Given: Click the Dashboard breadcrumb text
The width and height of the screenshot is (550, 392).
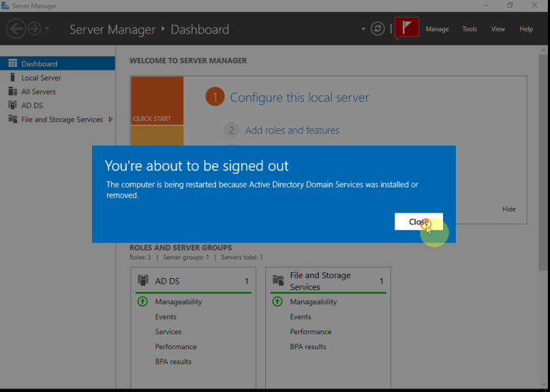Looking at the screenshot, I should (x=200, y=29).
